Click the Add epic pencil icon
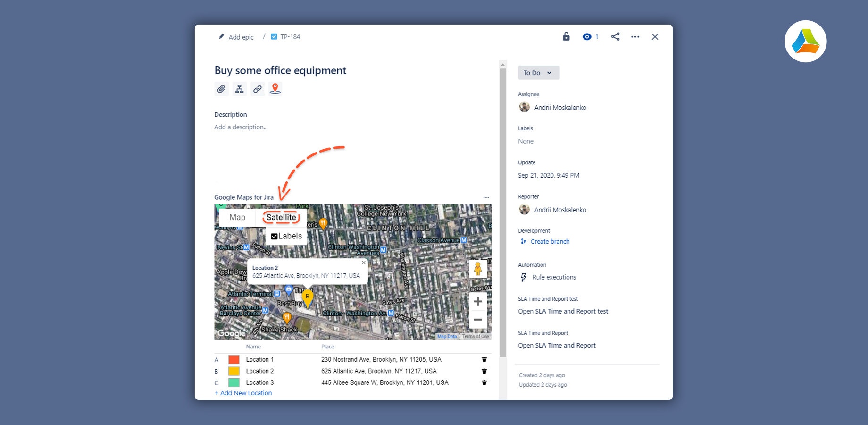 coord(221,37)
